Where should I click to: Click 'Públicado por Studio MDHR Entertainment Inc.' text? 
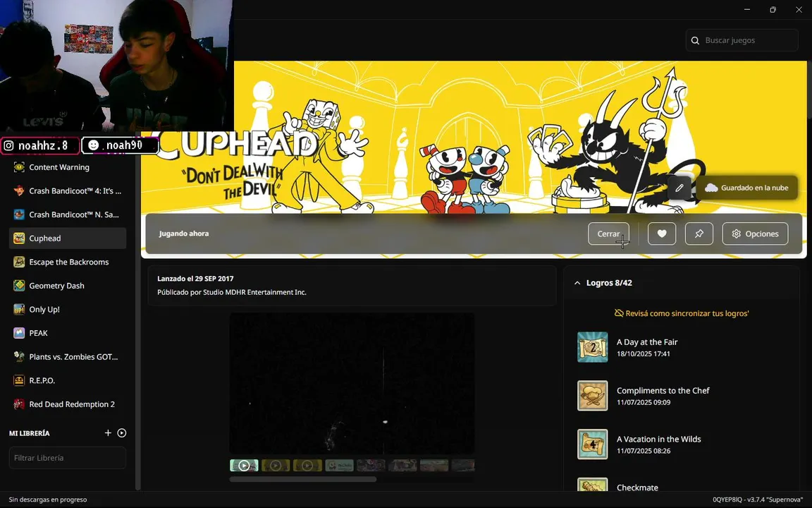232,292
